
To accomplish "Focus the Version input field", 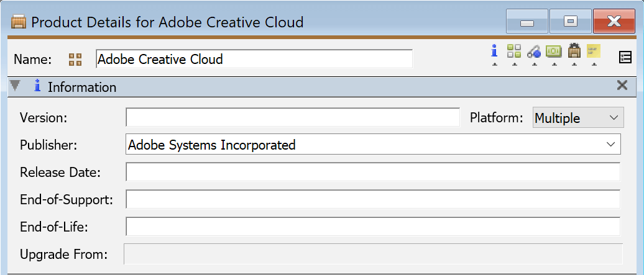I will point(292,117).
